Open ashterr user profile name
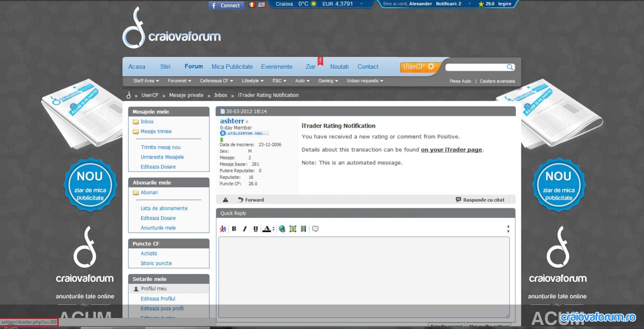This screenshot has width=644, height=329. [232, 121]
